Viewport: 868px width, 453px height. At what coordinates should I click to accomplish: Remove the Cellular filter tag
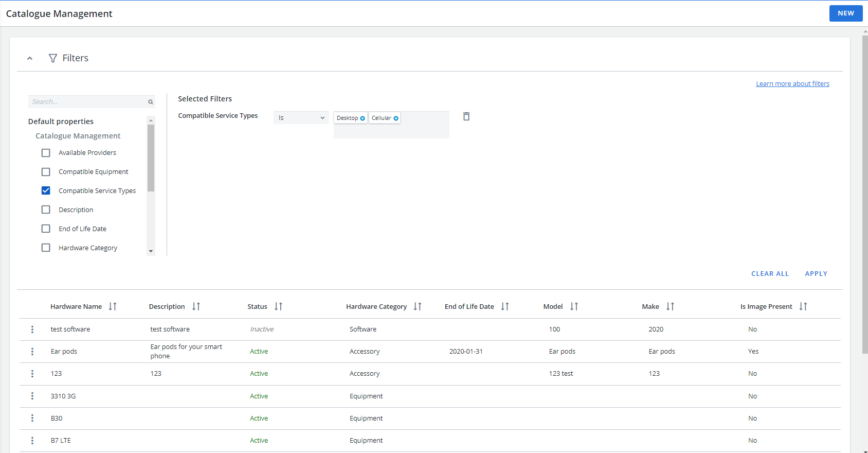tap(396, 118)
